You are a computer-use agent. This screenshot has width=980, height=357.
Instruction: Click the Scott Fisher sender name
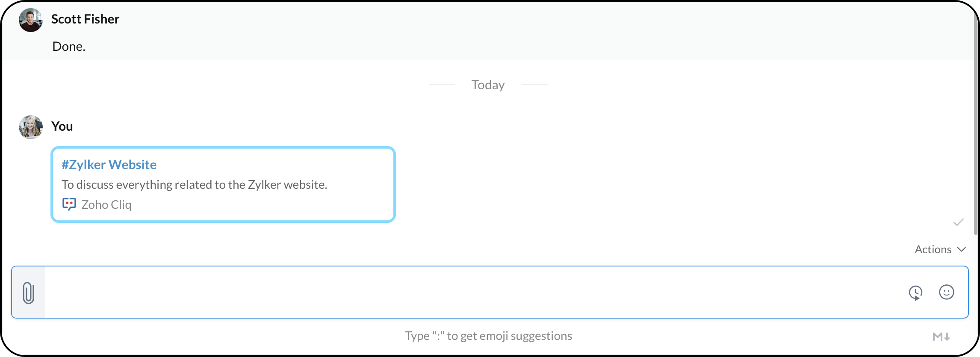tap(85, 19)
